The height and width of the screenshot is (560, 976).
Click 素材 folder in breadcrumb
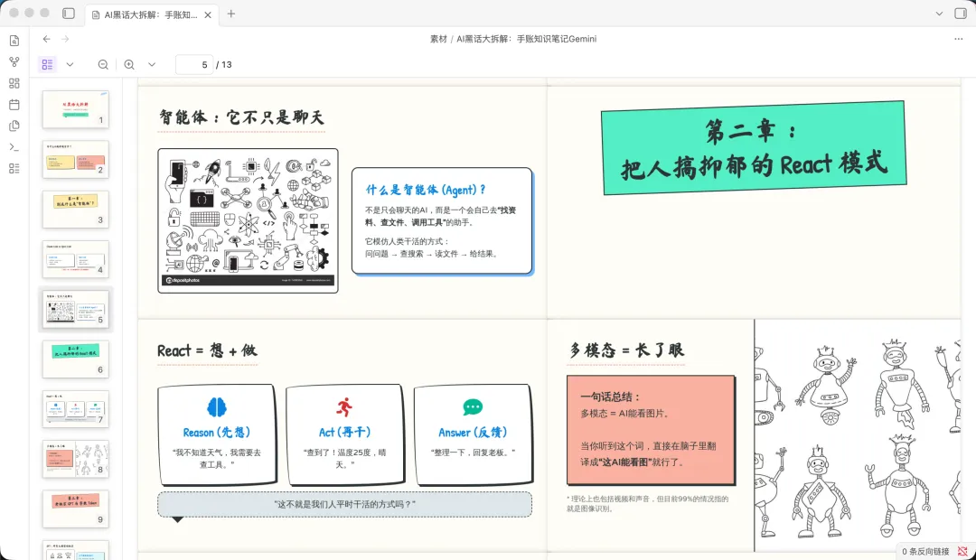click(x=438, y=39)
